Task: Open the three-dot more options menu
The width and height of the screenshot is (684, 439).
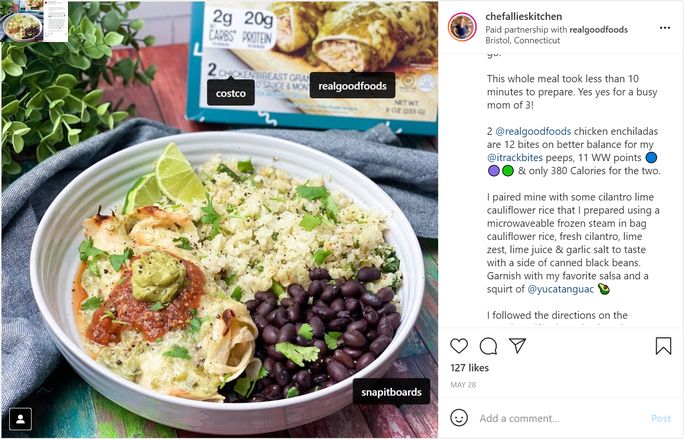Action: pyautogui.click(x=665, y=28)
